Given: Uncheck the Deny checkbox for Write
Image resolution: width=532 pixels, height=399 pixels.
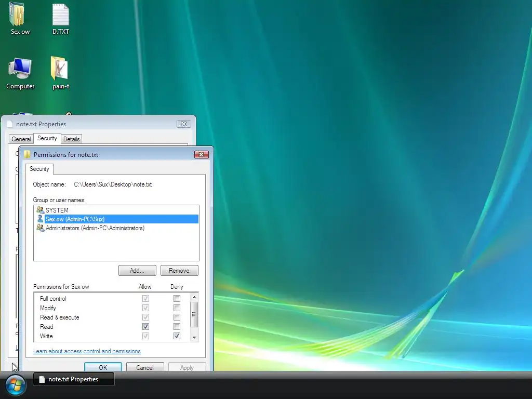Looking at the screenshot, I should 177,336.
